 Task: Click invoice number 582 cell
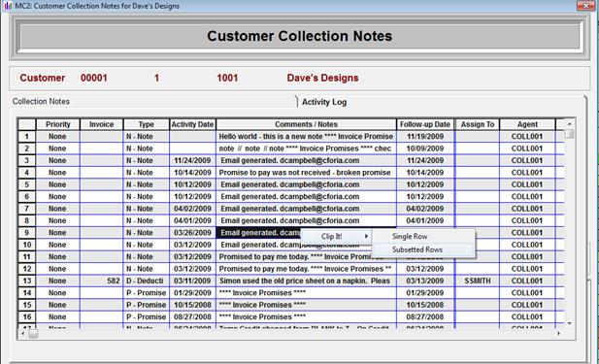101,281
